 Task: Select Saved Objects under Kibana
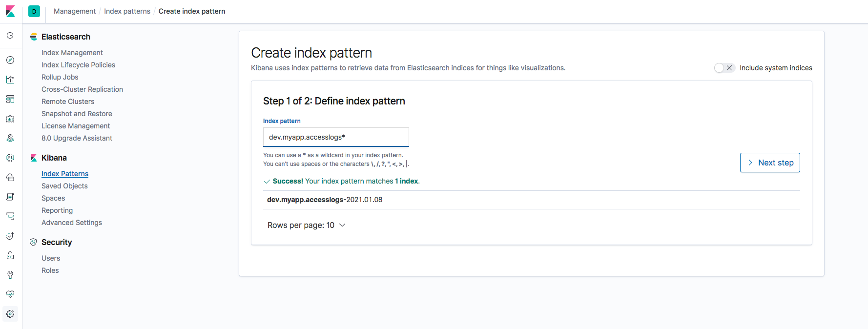[64, 186]
